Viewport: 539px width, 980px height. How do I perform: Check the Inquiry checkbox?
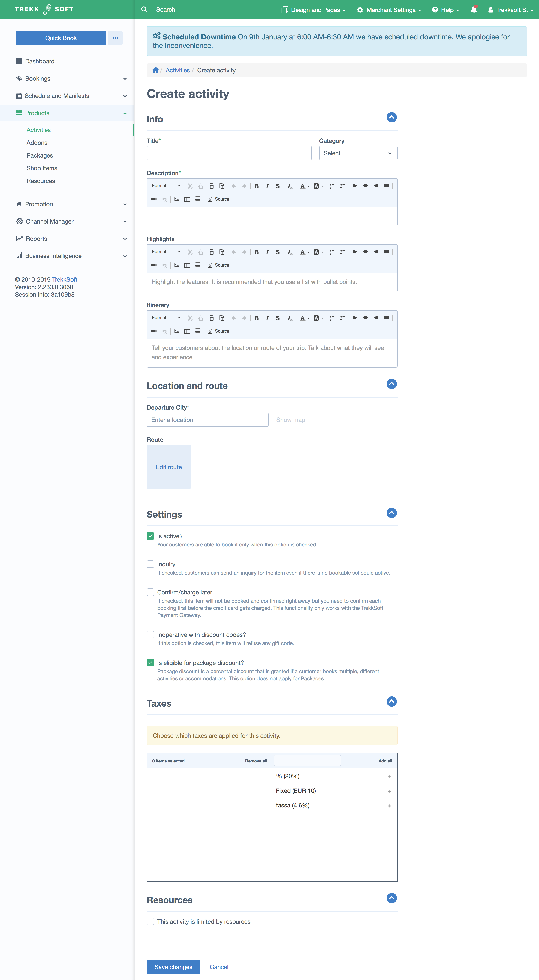pyautogui.click(x=151, y=564)
